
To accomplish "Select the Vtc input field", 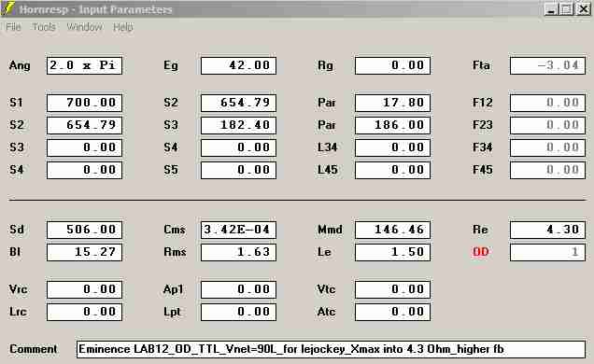I will [393, 290].
